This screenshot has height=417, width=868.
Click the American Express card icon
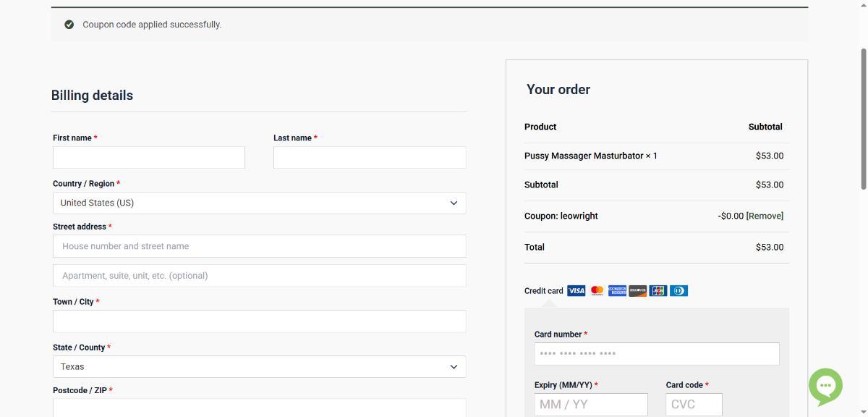click(617, 291)
